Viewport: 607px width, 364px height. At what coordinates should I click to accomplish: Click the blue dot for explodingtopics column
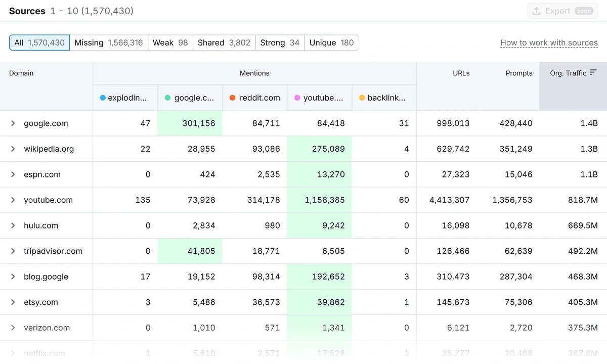point(103,98)
